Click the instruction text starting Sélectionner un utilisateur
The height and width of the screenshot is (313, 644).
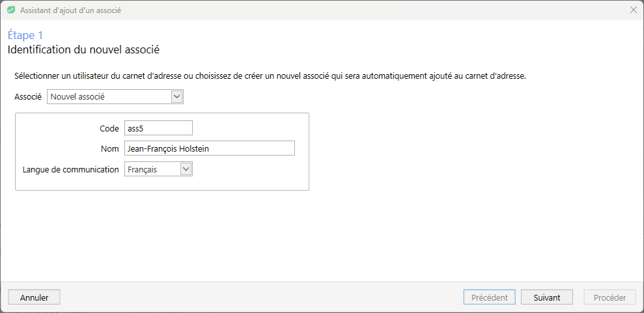point(270,76)
